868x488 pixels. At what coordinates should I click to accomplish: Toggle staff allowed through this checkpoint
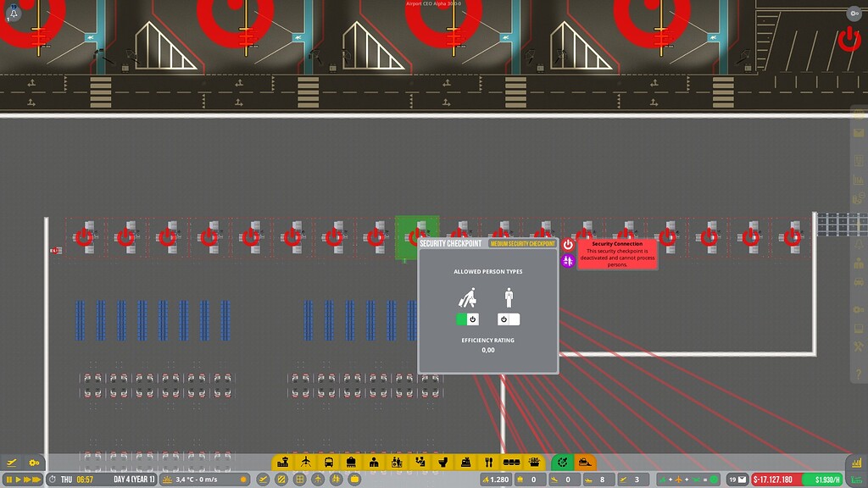[x=509, y=319]
